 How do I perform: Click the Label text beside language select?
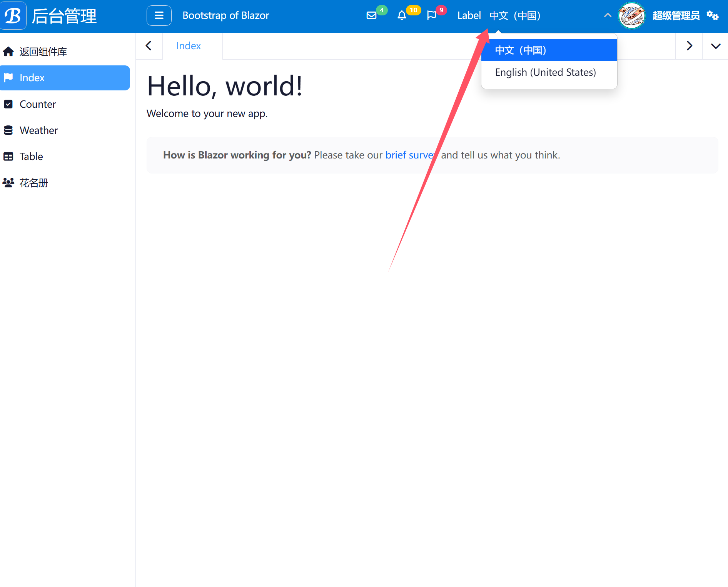(469, 15)
